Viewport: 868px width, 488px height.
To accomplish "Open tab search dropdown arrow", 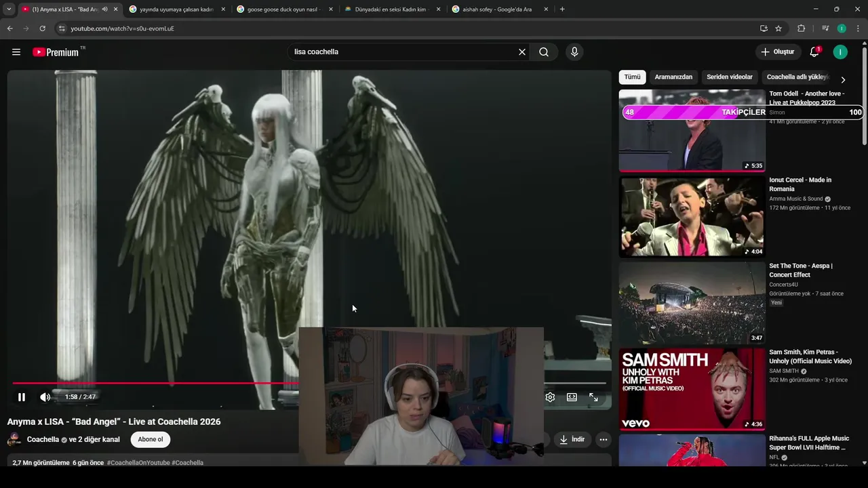I will 9,9.
